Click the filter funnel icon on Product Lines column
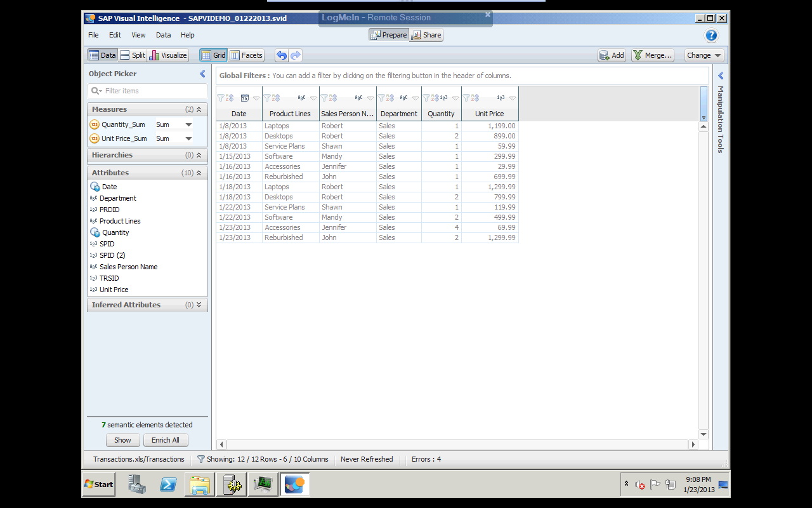 [x=268, y=98]
